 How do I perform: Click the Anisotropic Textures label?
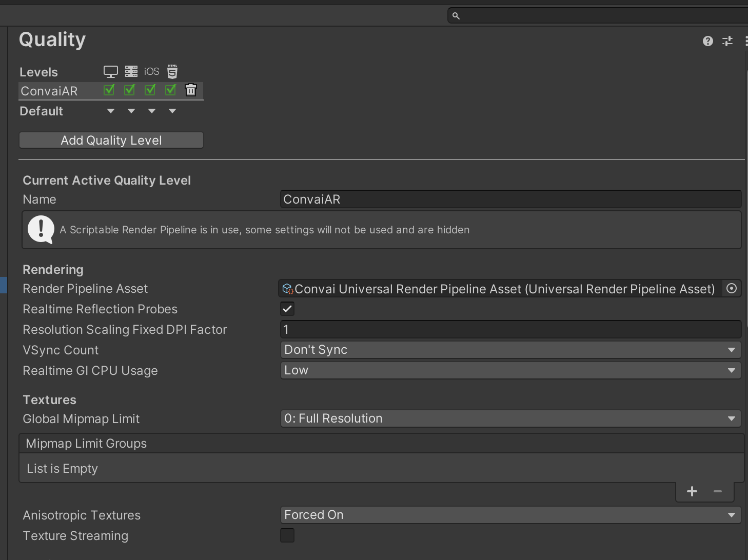82,515
